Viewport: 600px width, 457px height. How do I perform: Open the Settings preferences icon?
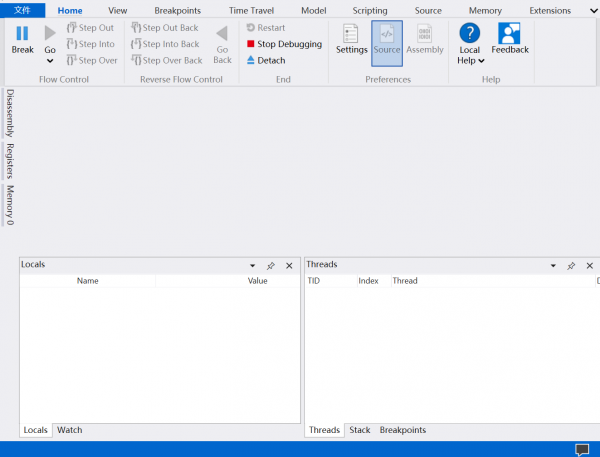(351, 34)
